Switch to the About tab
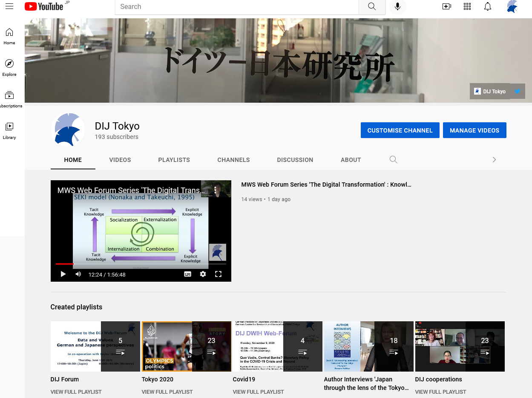 click(x=351, y=160)
